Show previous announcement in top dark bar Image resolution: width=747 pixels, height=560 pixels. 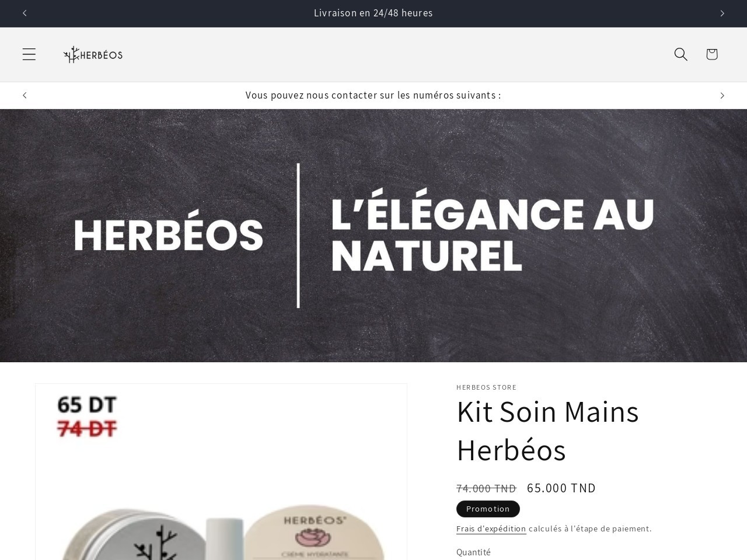[x=25, y=13]
